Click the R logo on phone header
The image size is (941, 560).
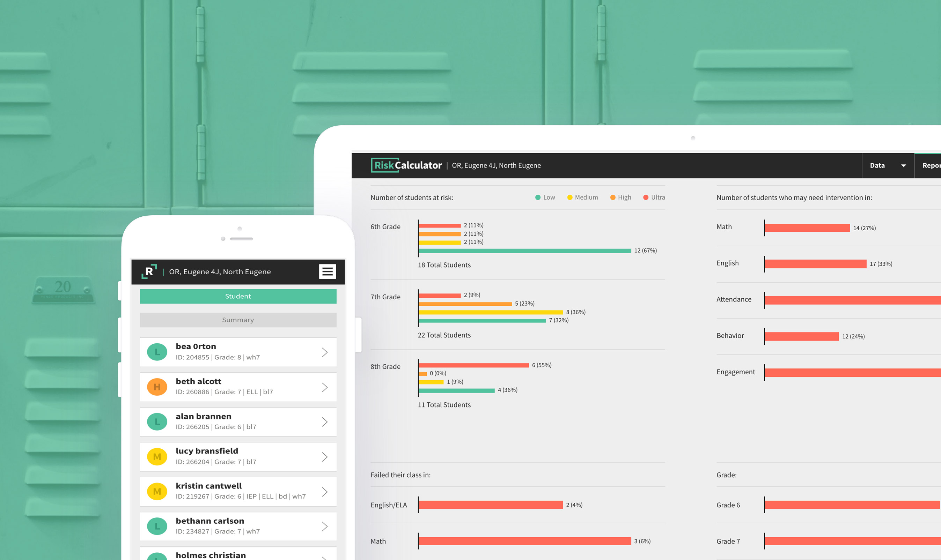coord(149,271)
